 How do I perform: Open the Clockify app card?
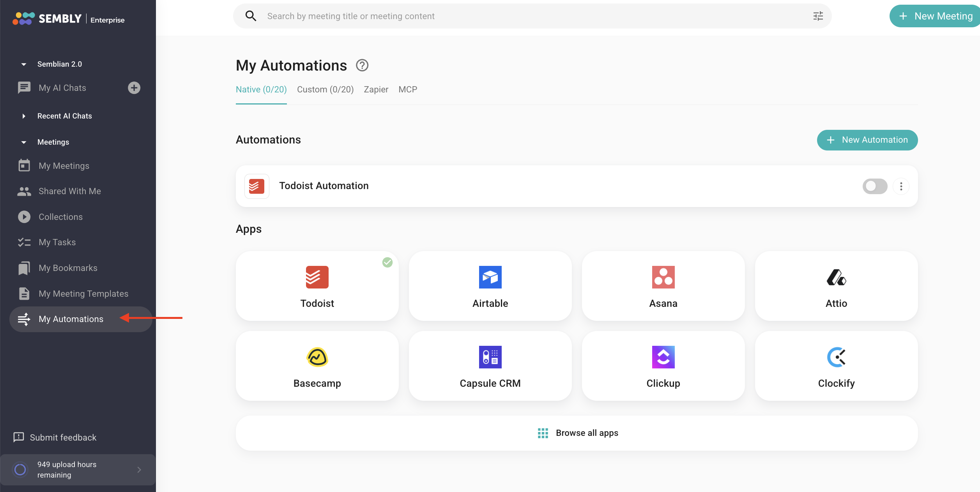tap(836, 366)
